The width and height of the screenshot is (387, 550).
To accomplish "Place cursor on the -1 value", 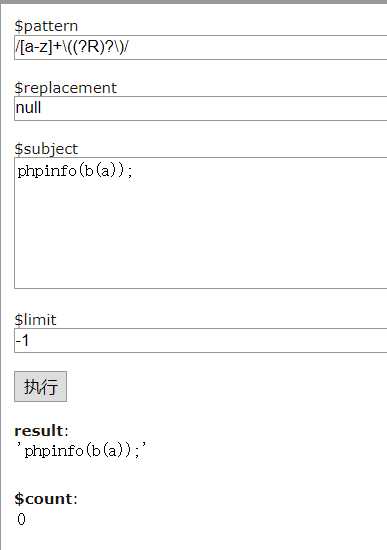I will pyautogui.click(x=22, y=340).
